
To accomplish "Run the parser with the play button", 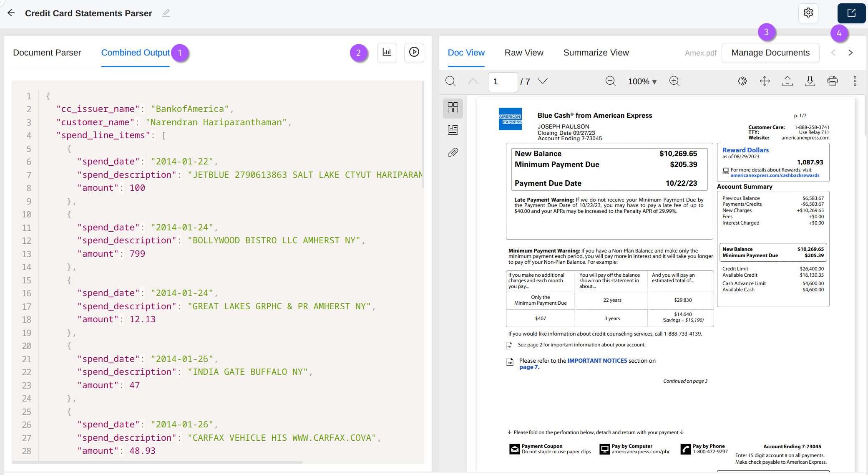I will (x=414, y=53).
